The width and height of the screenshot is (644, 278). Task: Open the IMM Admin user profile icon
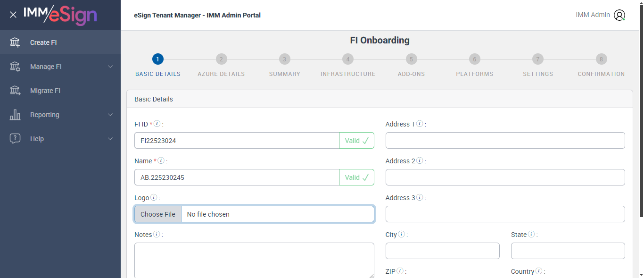(619, 15)
